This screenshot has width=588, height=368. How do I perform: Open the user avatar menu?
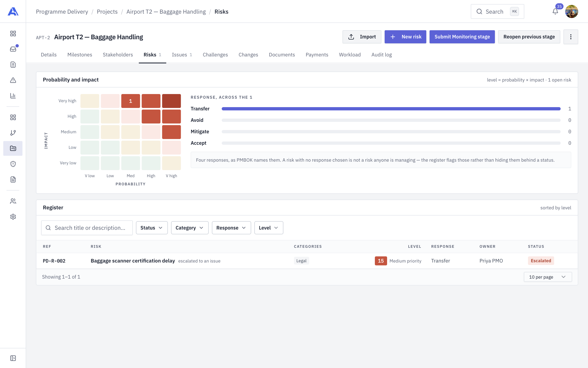click(571, 11)
